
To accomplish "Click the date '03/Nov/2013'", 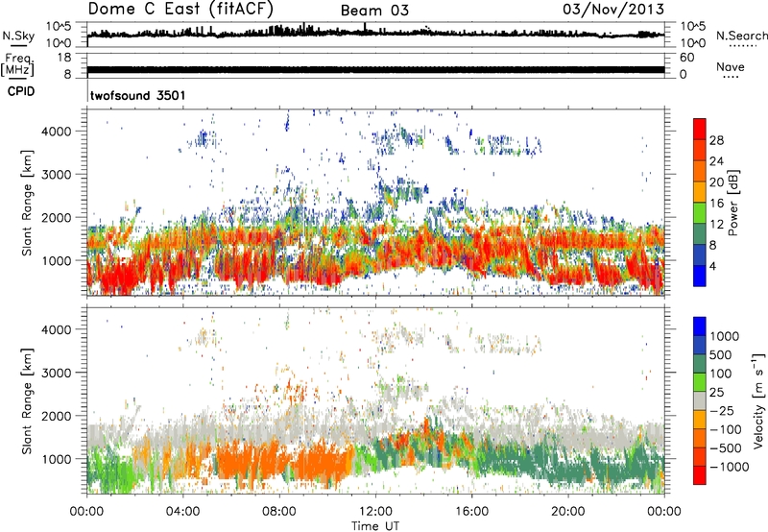I will [x=613, y=9].
